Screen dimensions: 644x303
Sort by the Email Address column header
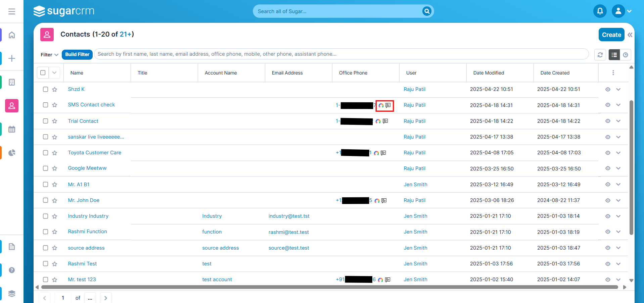pos(287,73)
